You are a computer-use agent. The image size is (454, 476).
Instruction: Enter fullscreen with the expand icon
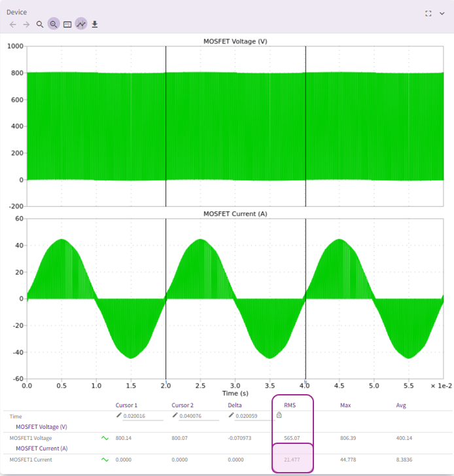[x=428, y=14]
